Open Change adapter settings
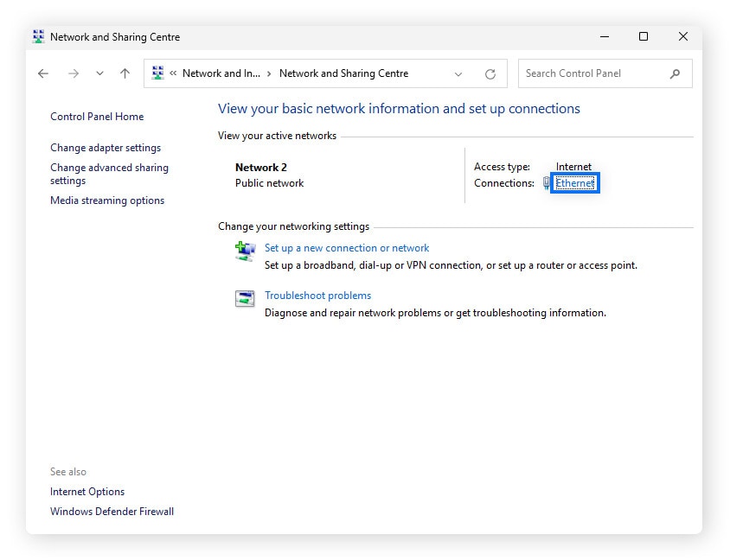The width and height of the screenshot is (730, 560). pos(106,148)
